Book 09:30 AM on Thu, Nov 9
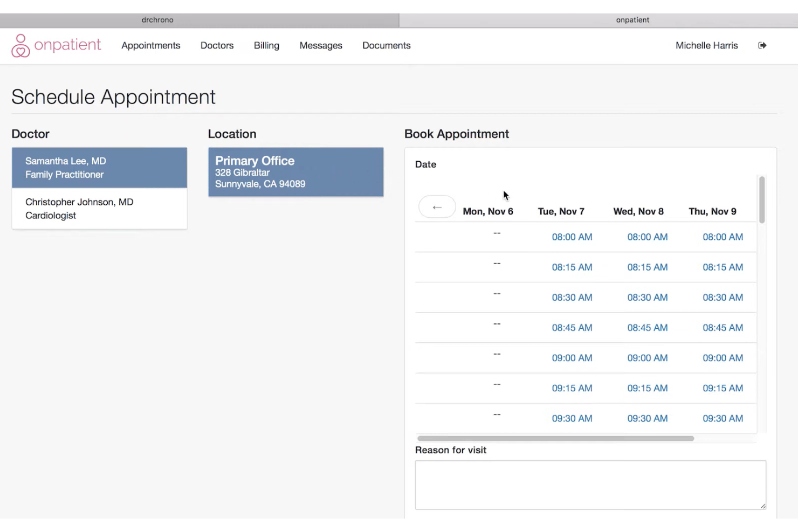This screenshot has width=798, height=532. (x=723, y=418)
